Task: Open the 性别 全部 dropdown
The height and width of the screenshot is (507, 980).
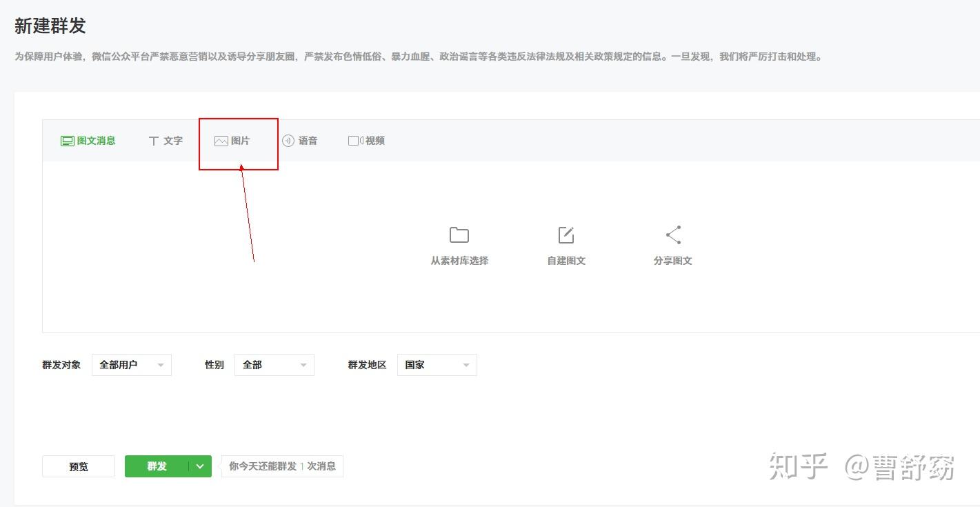Action: (274, 365)
